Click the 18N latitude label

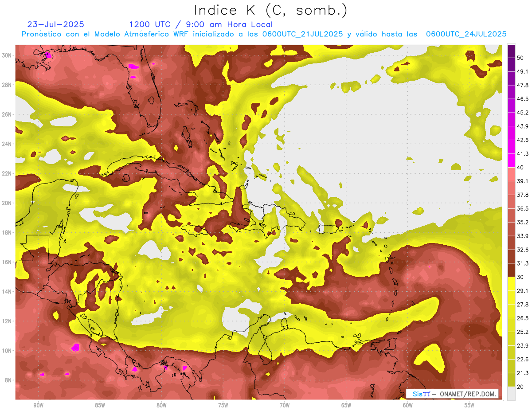(6, 232)
